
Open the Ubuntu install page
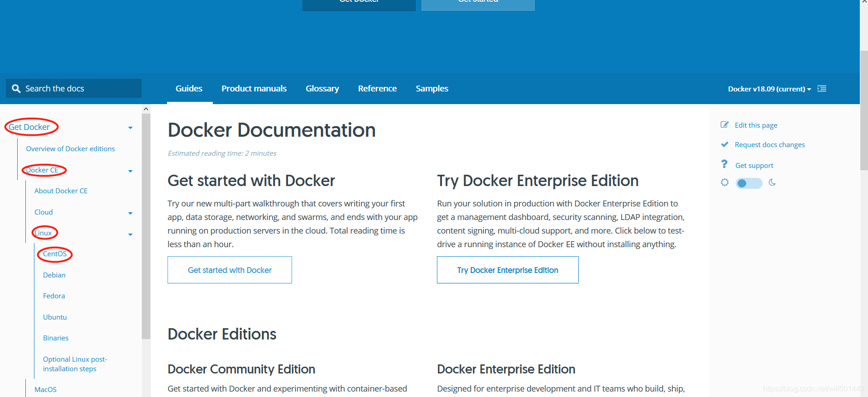(55, 317)
